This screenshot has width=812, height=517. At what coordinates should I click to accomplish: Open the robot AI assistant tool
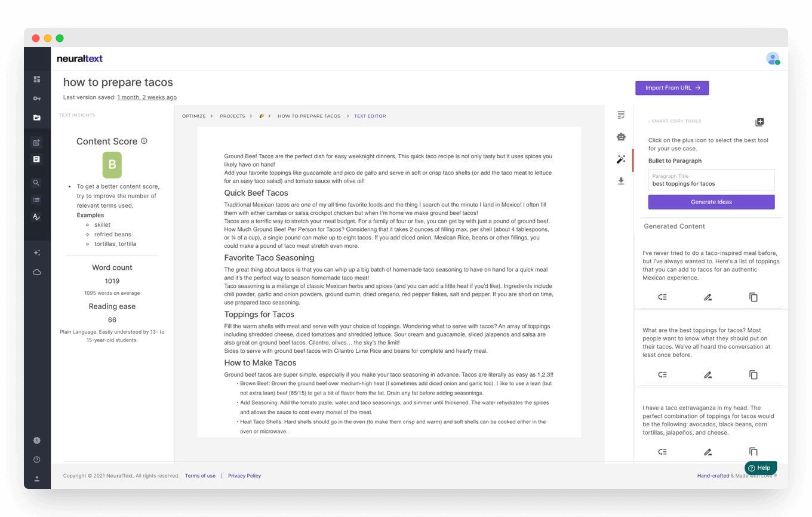[x=621, y=136]
